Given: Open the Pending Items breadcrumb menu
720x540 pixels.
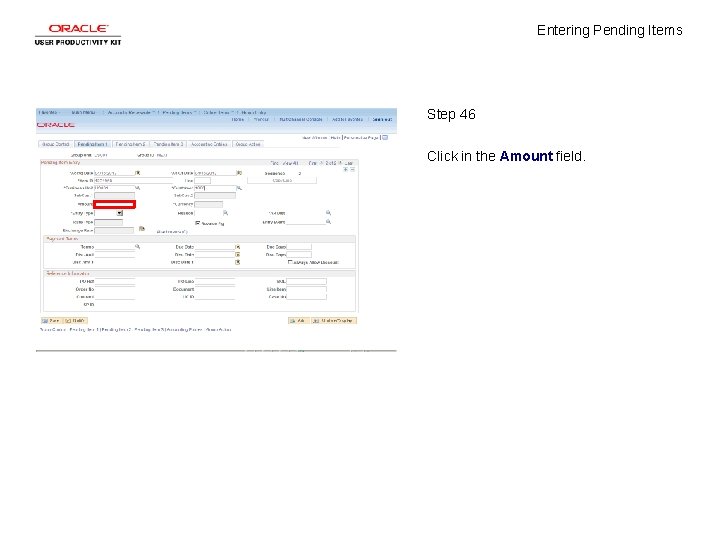Looking at the screenshot, I should pos(179,112).
